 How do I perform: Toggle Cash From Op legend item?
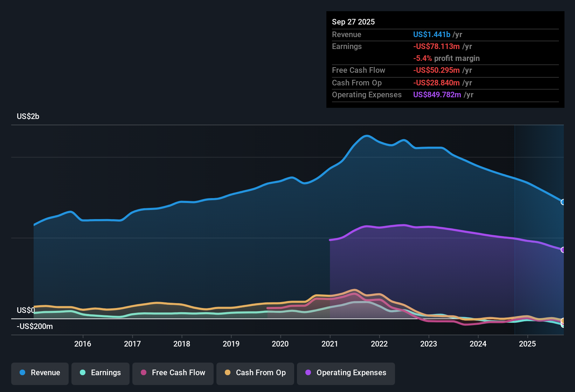255,373
